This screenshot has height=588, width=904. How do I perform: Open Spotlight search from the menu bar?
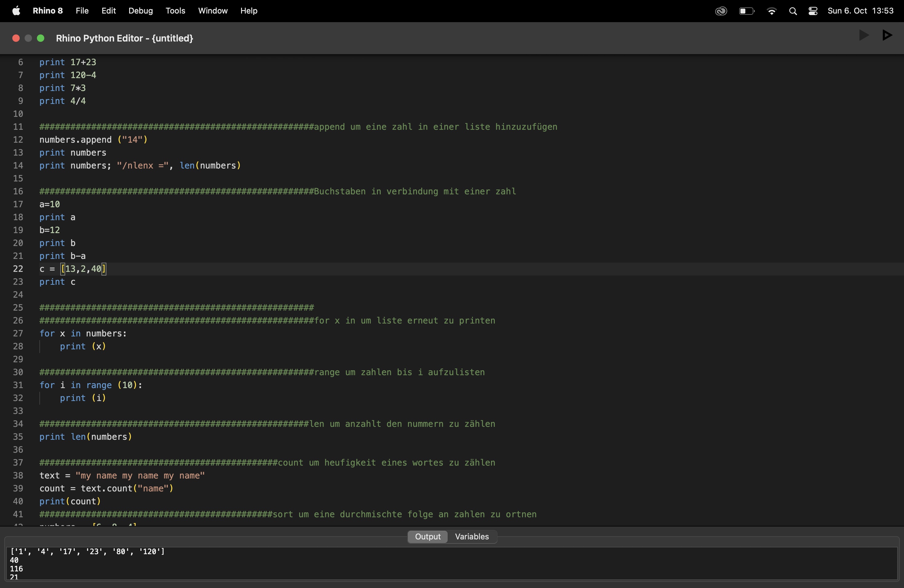[x=793, y=11]
